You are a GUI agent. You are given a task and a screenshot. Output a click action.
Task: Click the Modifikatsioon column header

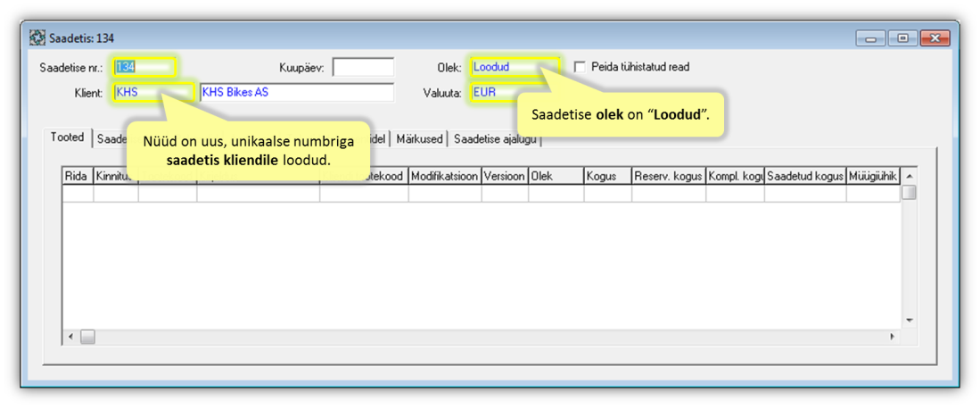[x=445, y=177]
